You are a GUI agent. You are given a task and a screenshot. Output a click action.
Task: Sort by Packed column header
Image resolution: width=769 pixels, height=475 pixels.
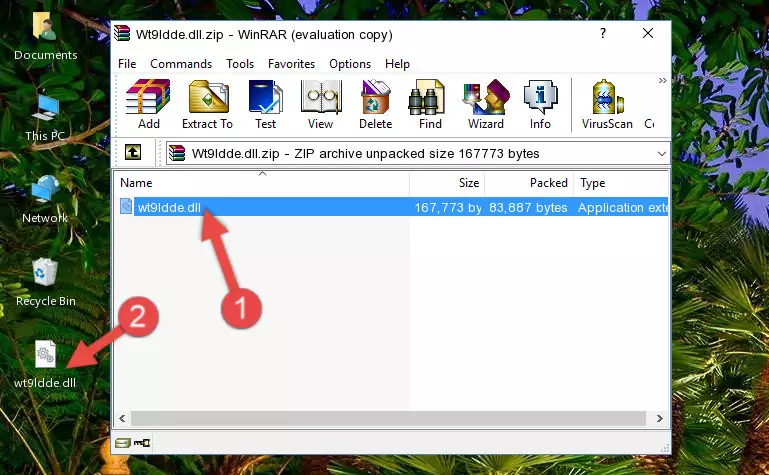[529, 183]
